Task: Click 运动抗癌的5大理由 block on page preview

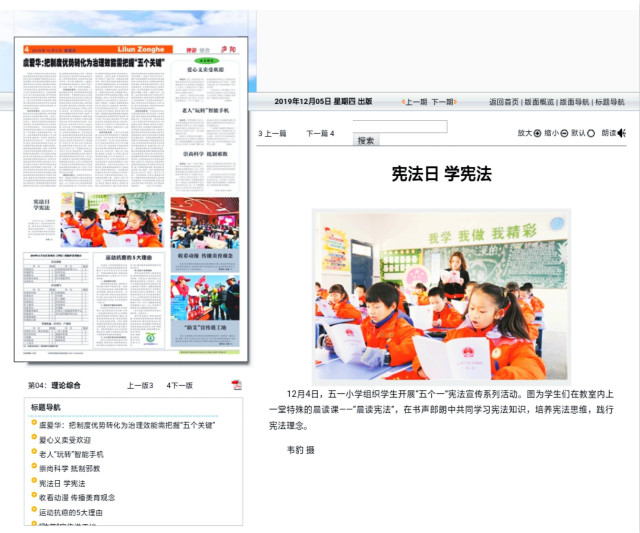Action: (x=129, y=300)
